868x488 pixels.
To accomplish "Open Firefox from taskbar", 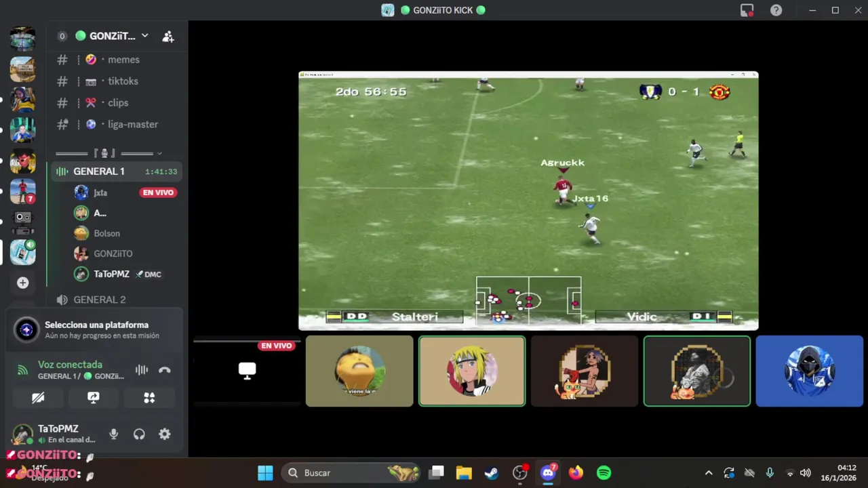I will click(576, 473).
